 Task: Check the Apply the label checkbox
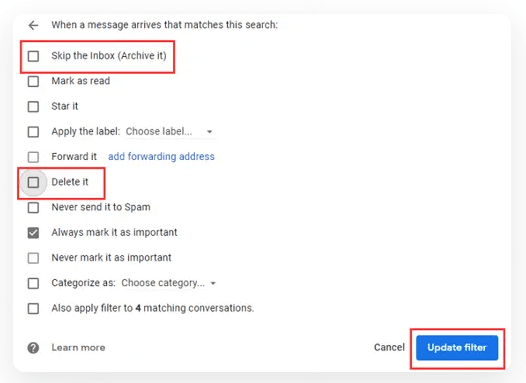tap(33, 132)
